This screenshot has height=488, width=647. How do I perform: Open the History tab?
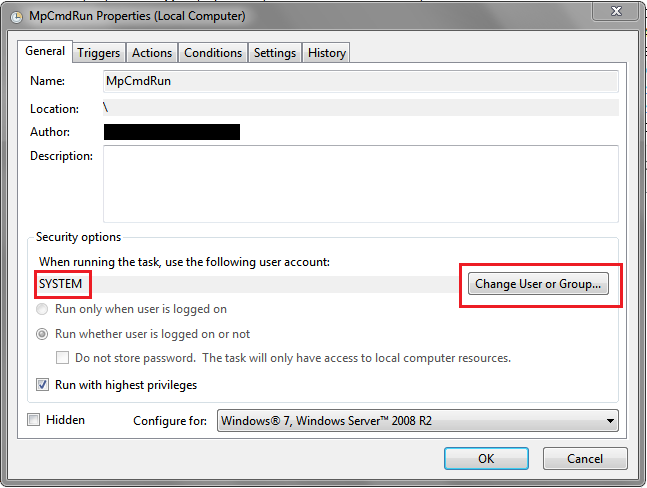click(x=326, y=53)
